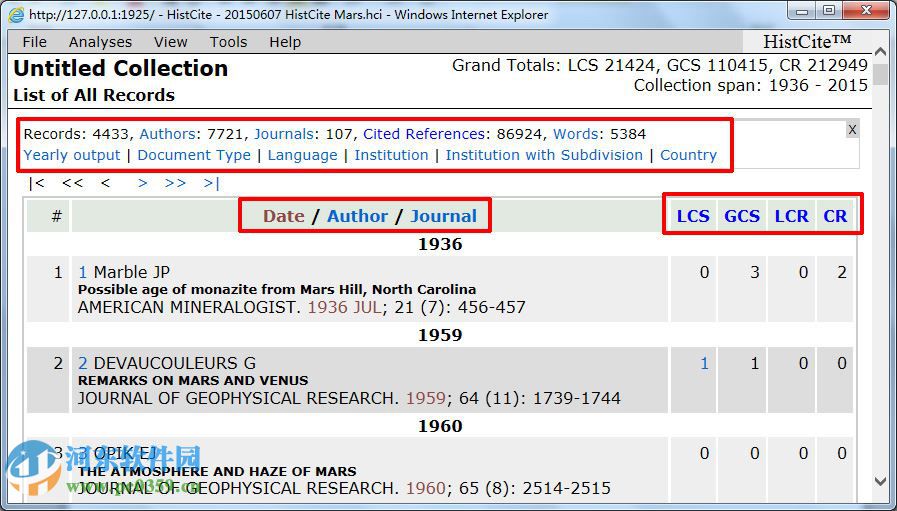The image size is (897, 511).
Task: Open the Help menu
Action: (x=285, y=42)
